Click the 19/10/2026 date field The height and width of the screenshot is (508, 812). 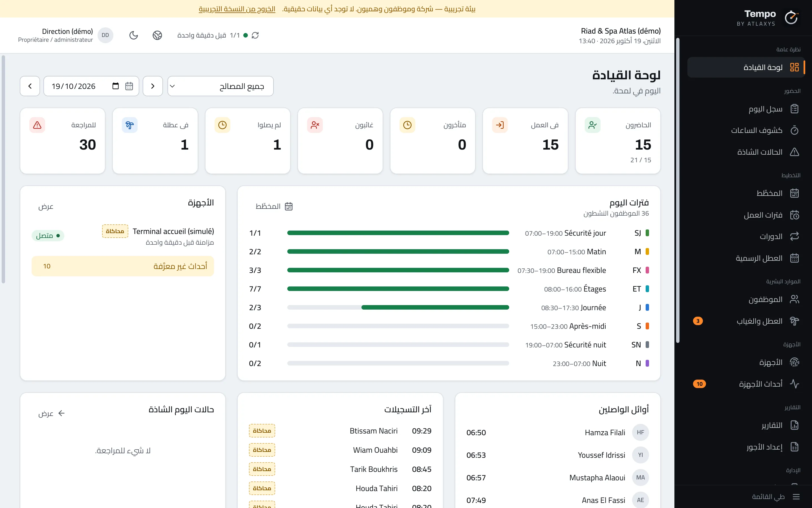(x=91, y=86)
